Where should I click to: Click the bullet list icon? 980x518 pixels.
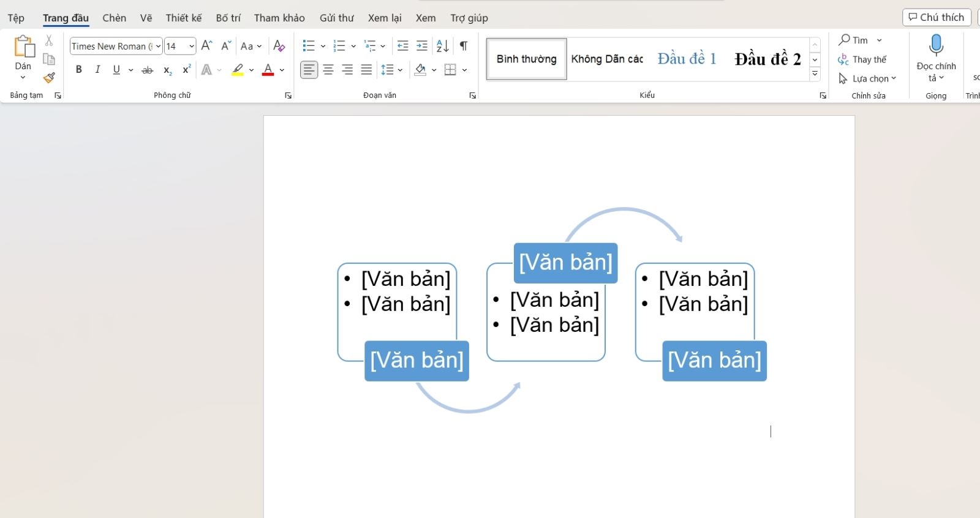point(309,46)
